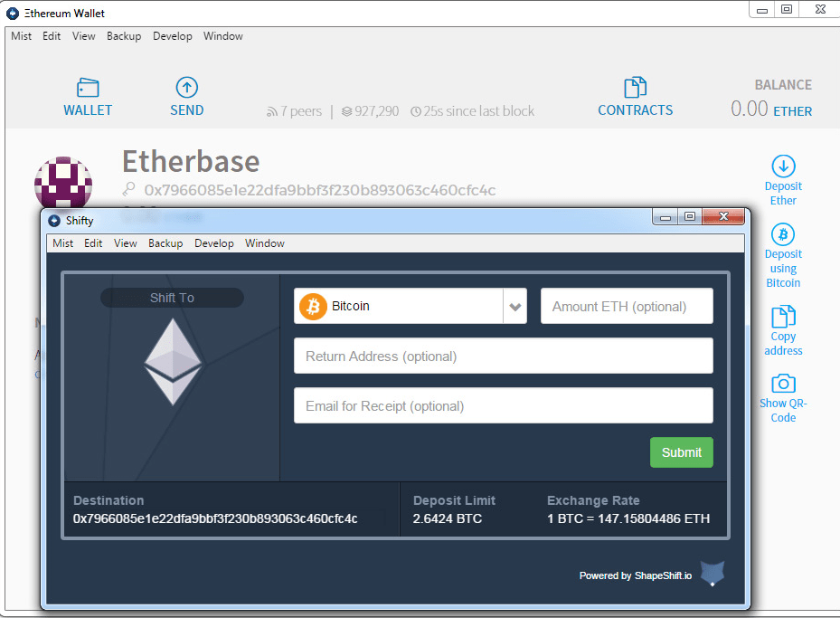Viewport: 840px width, 618px height.
Task: Expand the Bitcoin currency dropdown arrow
Action: pos(514,307)
